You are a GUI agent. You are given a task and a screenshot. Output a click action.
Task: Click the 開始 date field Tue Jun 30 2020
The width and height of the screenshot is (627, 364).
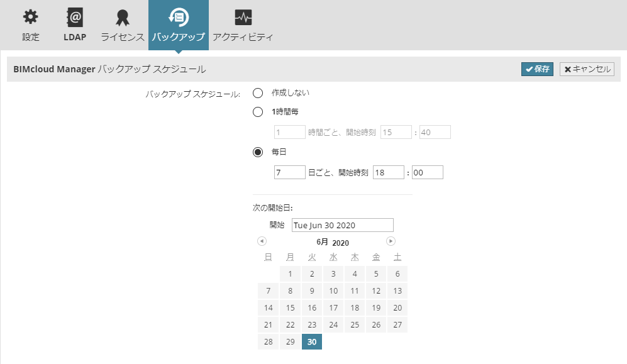point(342,225)
